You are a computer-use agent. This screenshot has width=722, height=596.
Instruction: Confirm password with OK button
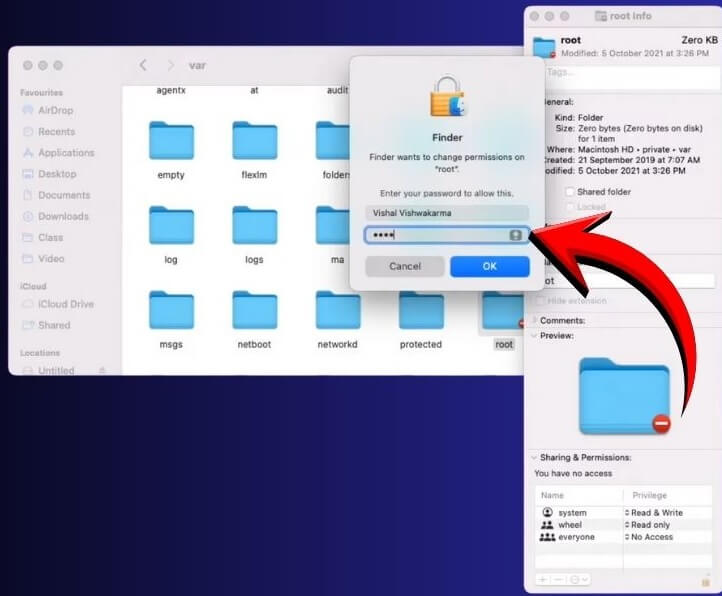tap(489, 266)
